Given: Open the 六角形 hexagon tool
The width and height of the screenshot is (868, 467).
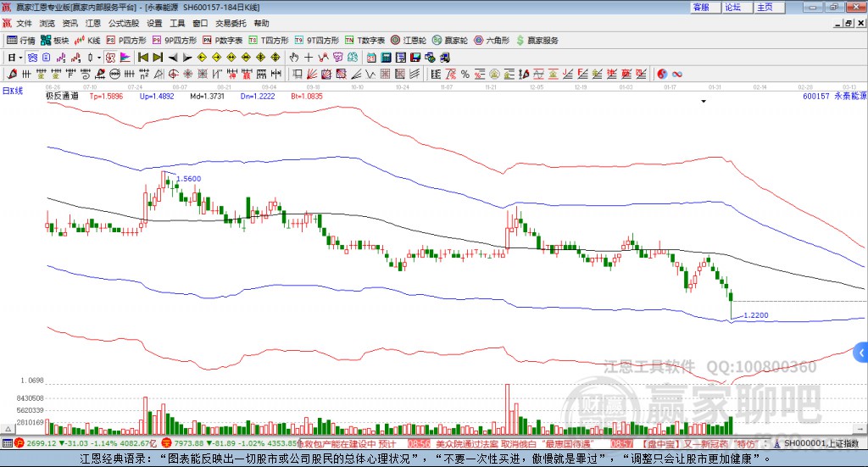Looking at the screenshot, I should click(492, 40).
